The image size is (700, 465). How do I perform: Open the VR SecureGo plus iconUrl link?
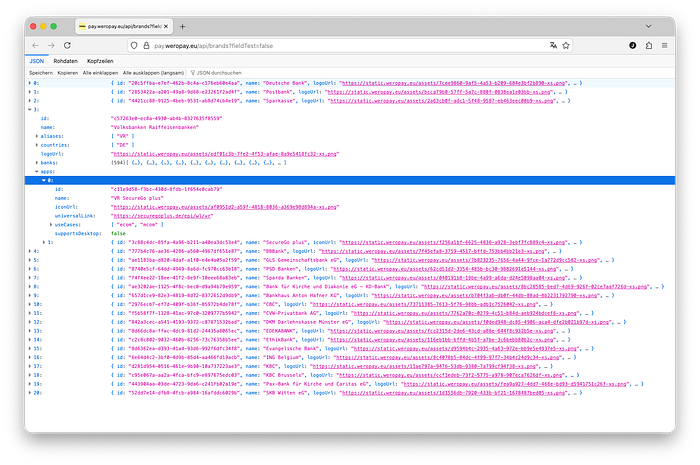click(225, 207)
